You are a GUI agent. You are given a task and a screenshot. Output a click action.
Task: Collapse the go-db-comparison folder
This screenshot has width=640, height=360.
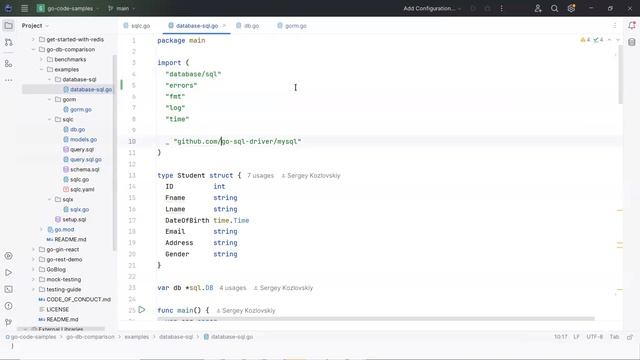coord(33,49)
